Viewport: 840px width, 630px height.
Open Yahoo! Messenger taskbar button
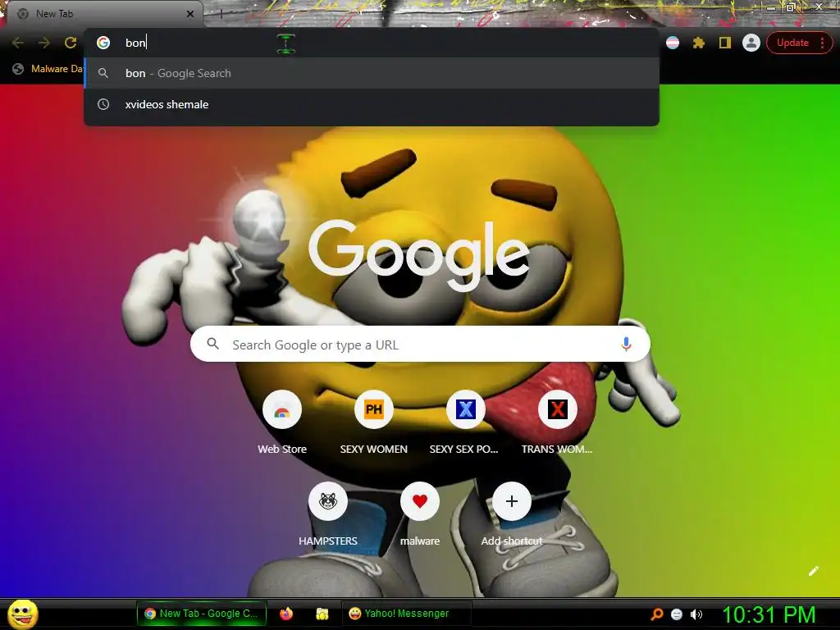pos(406,614)
